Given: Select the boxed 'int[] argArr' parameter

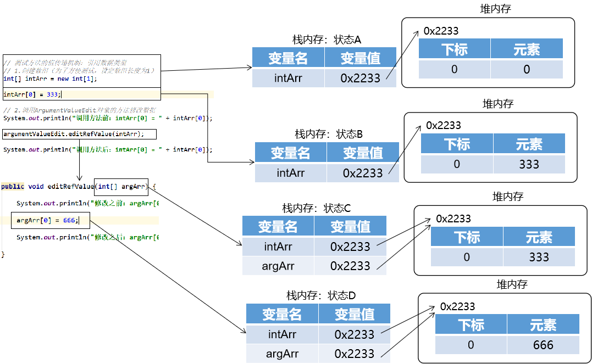Looking at the screenshot, I should click(121, 187).
